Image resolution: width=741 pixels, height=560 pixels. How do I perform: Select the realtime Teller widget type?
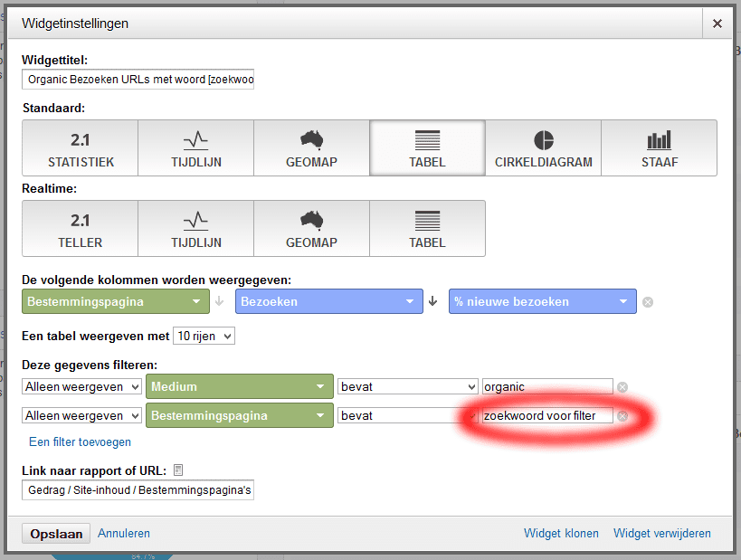click(81, 228)
